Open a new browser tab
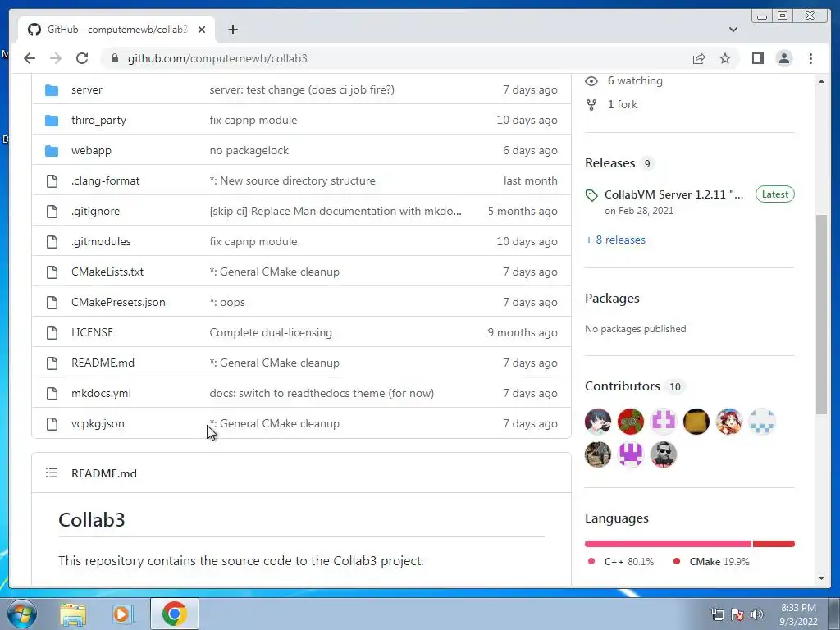 coord(232,30)
